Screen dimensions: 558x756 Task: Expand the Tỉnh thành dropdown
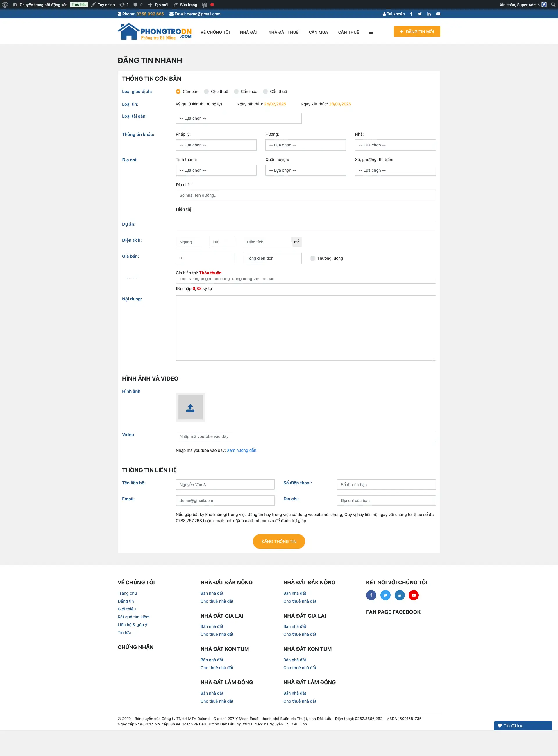click(x=216, y=170)
